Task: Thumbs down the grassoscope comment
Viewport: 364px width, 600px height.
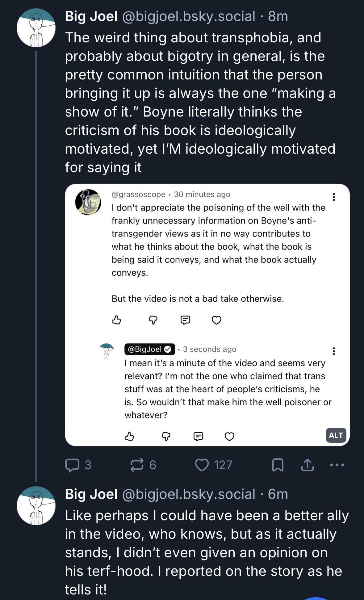Action: point(153,320)
